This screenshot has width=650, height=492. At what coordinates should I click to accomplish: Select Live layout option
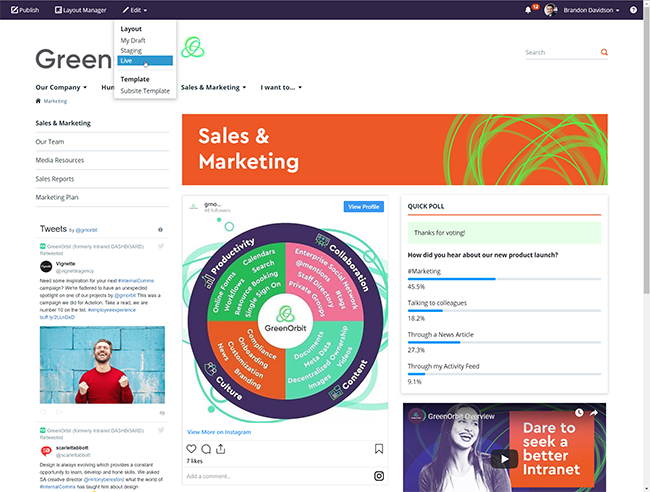(x=145, y=61)
